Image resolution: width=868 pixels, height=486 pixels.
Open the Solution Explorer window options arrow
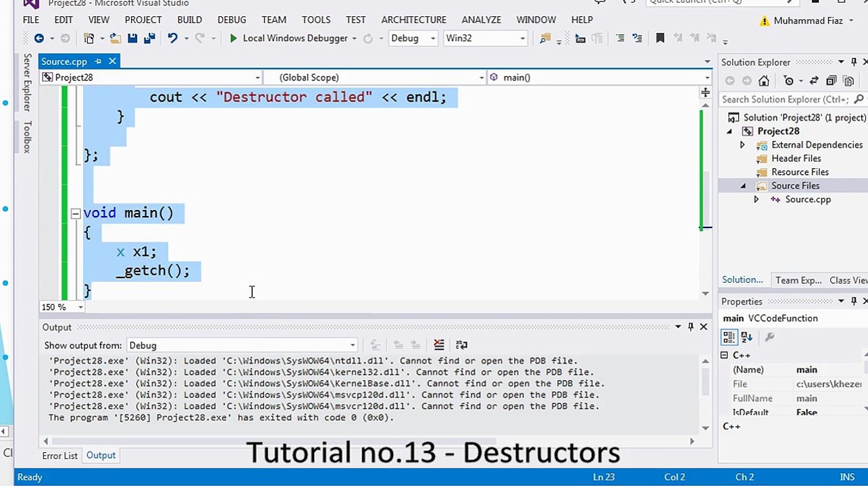tap(841, 62)
